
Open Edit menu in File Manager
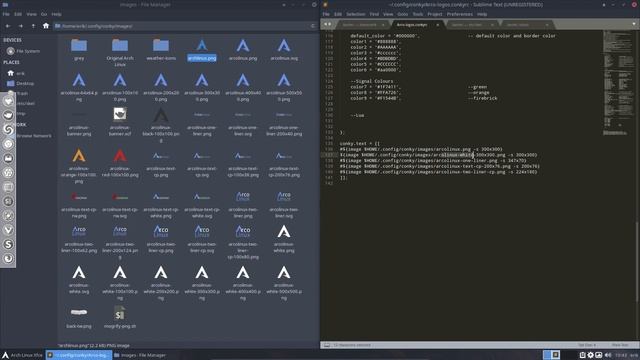coord(18,14)
